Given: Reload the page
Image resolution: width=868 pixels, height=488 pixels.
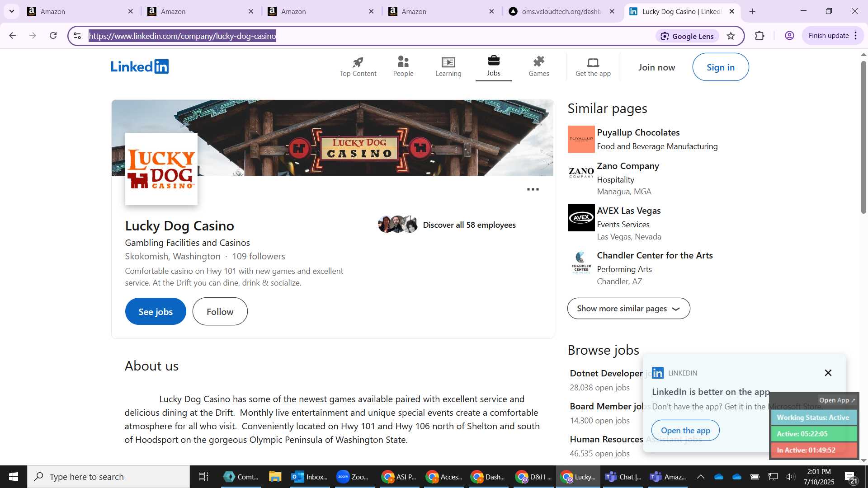Looking at the screenshot, I should pos(53,36).
